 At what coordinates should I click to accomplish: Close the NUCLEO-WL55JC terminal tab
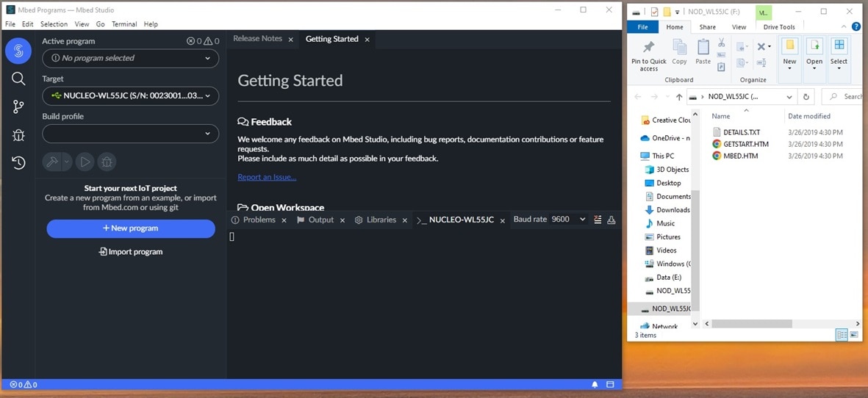pos(503,220)
